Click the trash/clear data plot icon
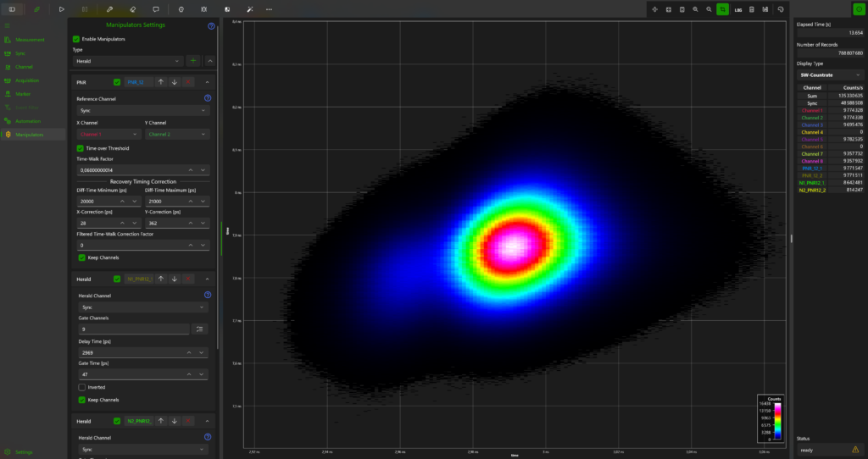Viewport: 868px width, 459px height. 752,9
